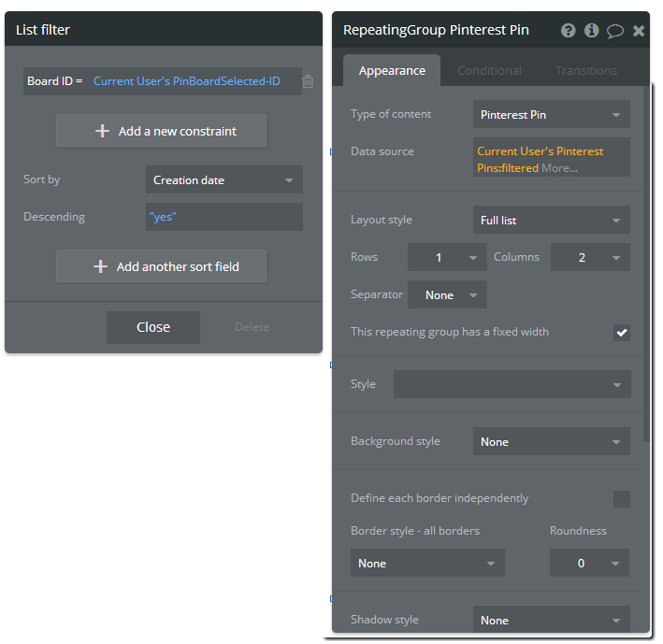Switch to the Transitions tab

586,70
